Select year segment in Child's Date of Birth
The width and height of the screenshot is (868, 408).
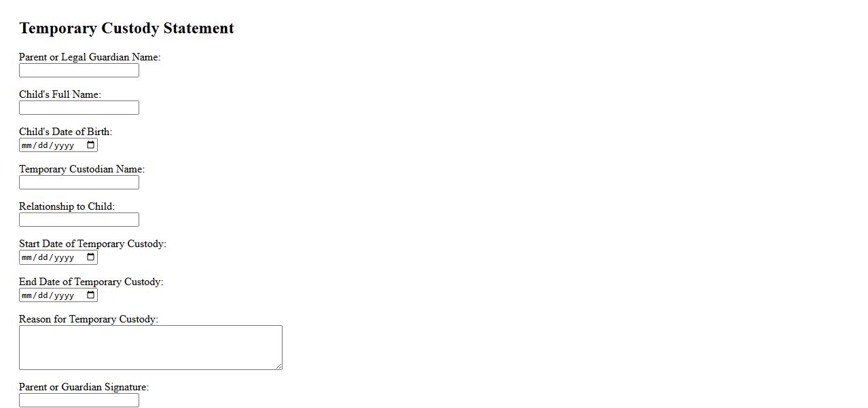[64, 145]
